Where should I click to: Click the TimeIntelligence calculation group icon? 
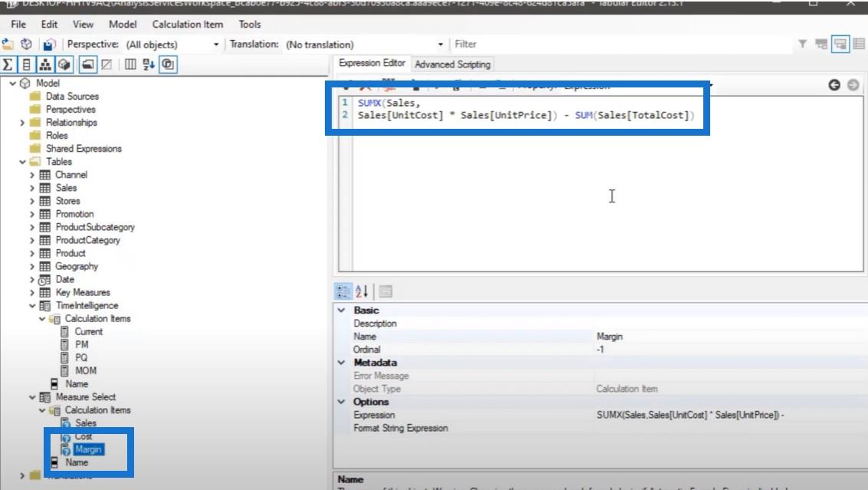click(x=45, y=306)
